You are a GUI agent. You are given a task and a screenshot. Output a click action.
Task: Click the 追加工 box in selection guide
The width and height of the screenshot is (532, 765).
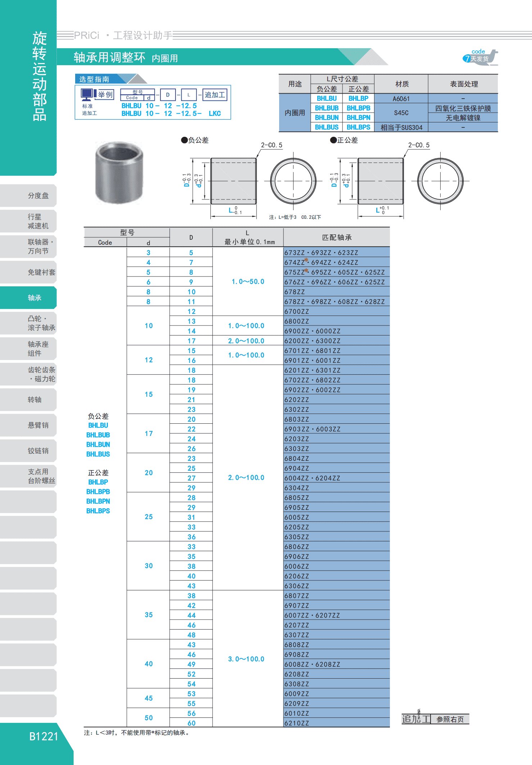(x=215, y=95)
